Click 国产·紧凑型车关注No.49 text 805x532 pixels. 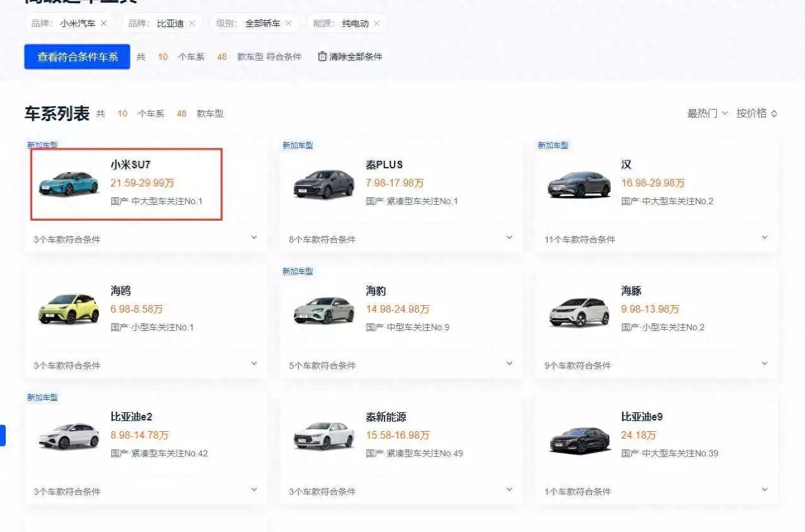[x=415, y=453]
